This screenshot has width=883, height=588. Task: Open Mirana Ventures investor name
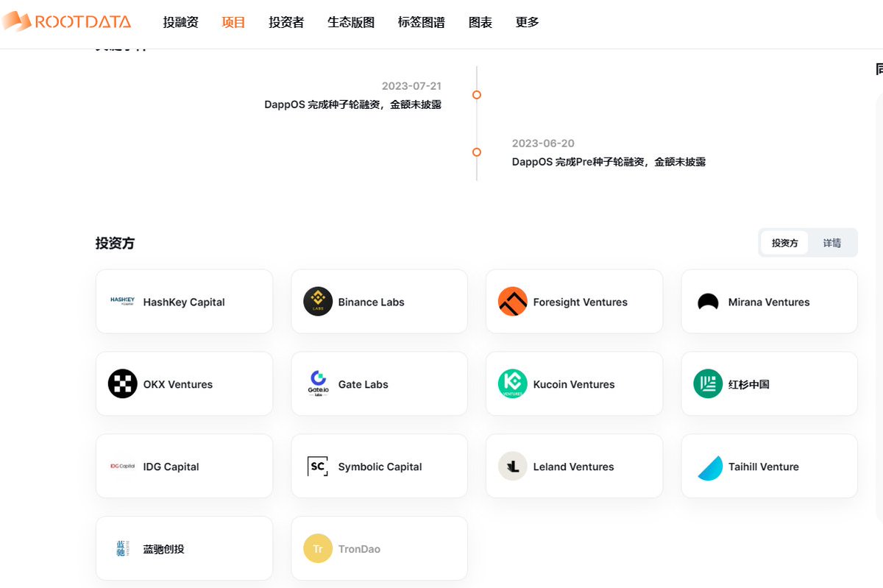pyautogui.click(x=769, y=302)
